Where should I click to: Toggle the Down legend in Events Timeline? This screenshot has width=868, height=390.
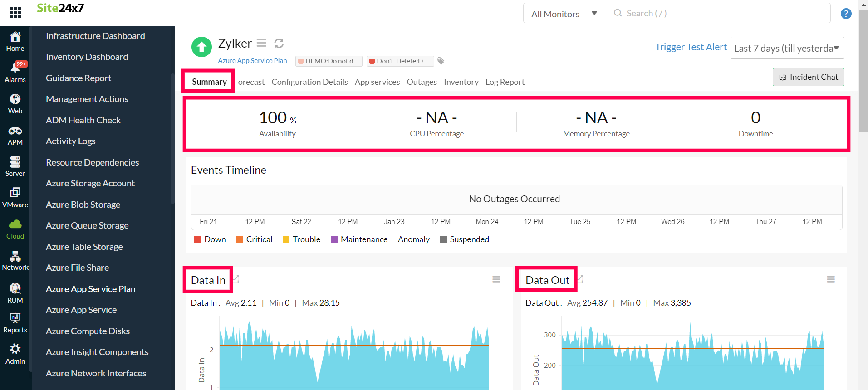(210, 239)
